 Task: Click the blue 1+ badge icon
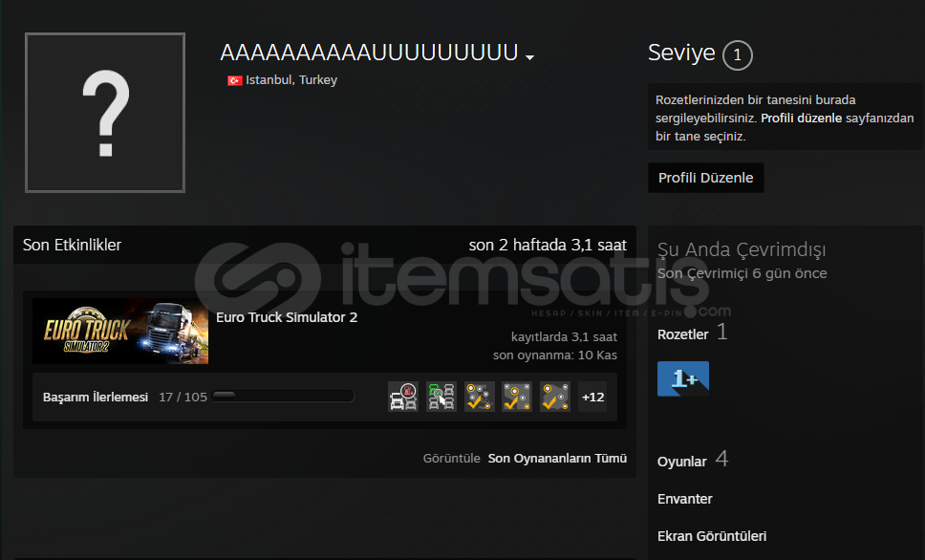683,378
